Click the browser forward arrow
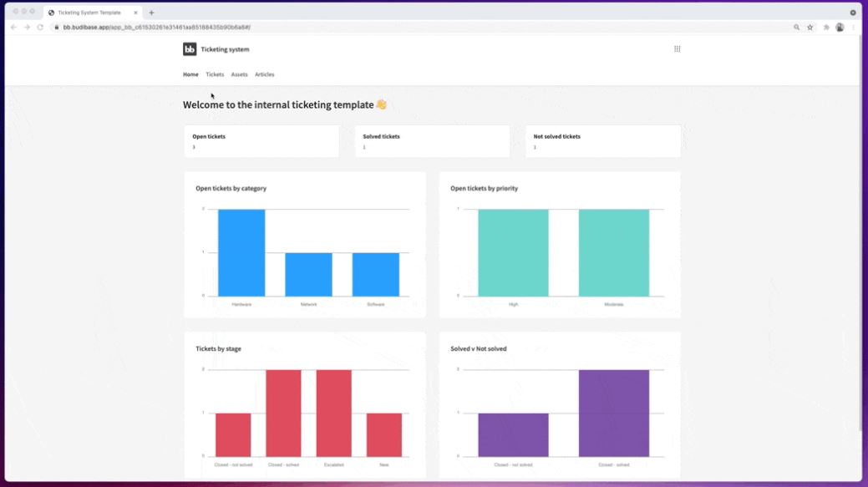 tap(27, 27)
